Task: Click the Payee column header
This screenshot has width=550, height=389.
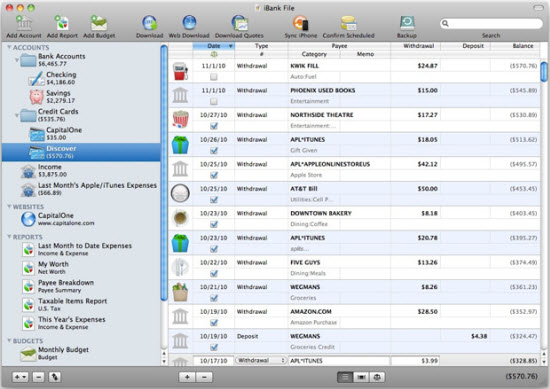Action: click(x=339, y=46)
